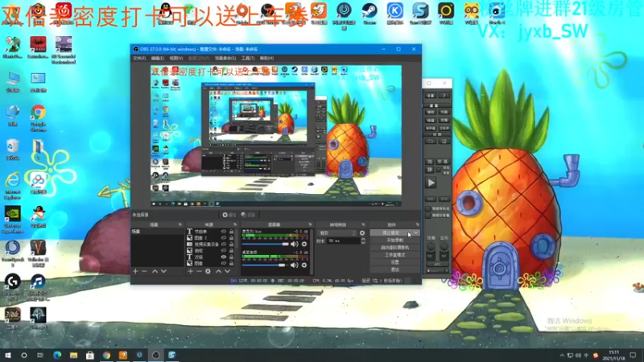
Task: Open the 编辑(E) menu
Action: pos(157,58)
